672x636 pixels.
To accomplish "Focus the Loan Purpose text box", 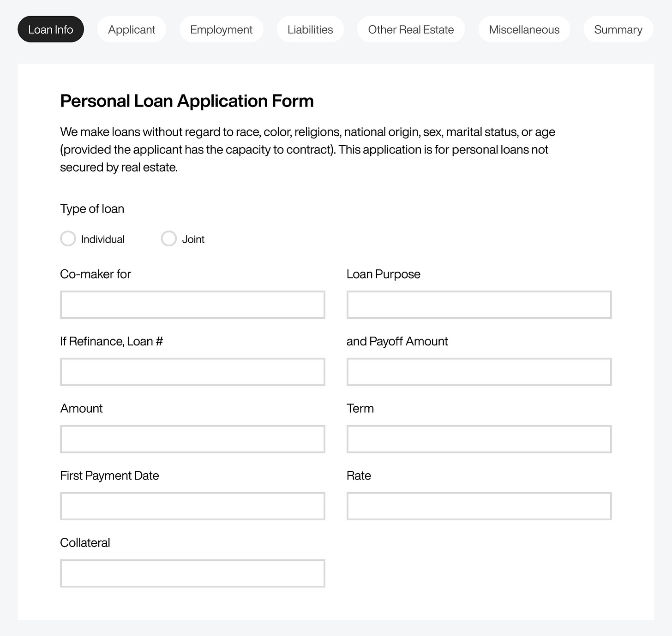I will coord(479,305).
